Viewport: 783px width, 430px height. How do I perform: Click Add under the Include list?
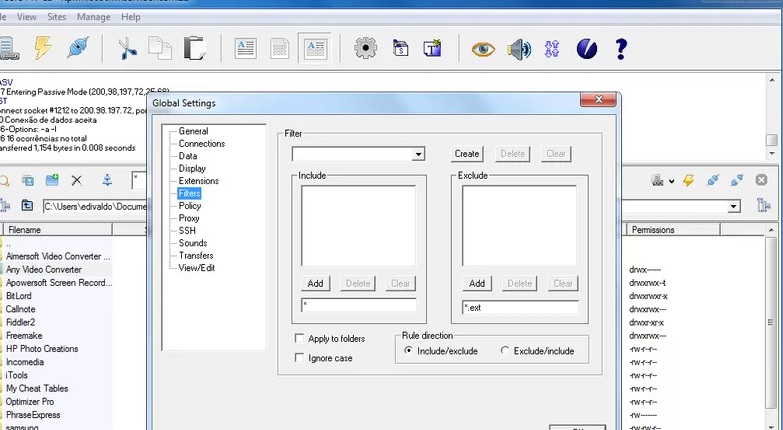point(315,284)
